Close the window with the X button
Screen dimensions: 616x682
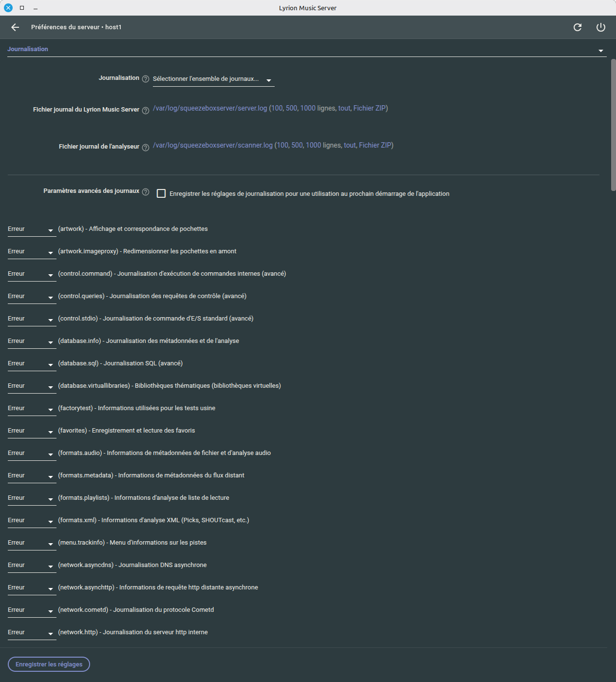[8, 8]
